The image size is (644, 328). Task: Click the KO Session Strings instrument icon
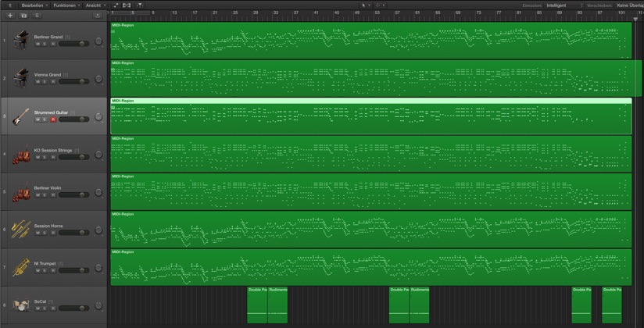tap(20, 154)
